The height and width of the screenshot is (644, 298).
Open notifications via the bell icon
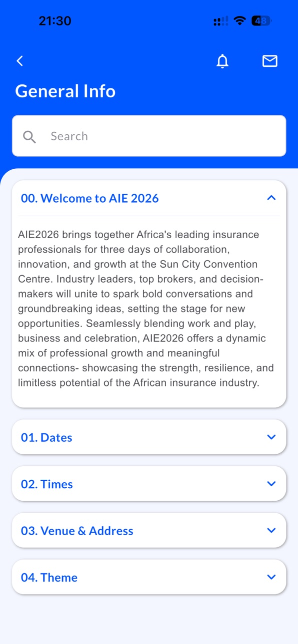tap(222, 61)
